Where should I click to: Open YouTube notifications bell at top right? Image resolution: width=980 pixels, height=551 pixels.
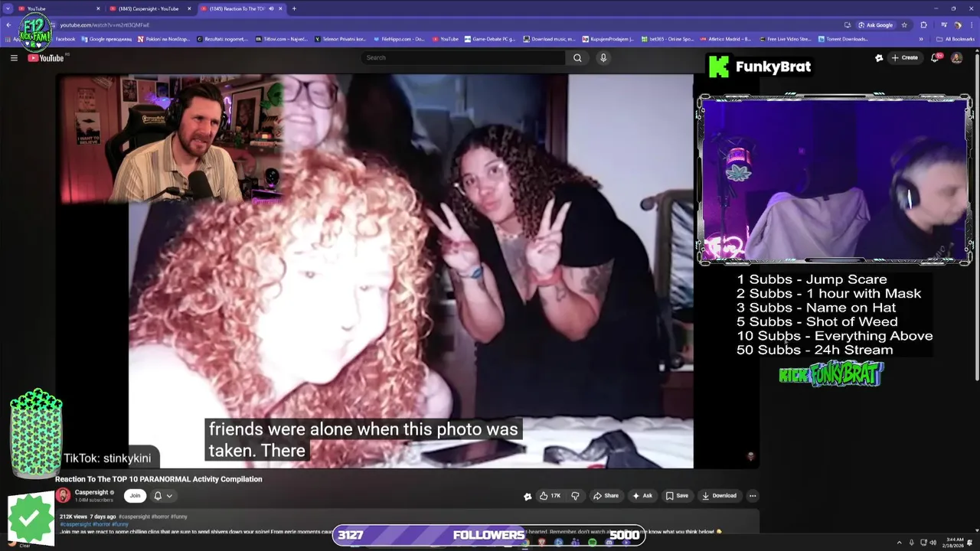(x=935, y=57)
